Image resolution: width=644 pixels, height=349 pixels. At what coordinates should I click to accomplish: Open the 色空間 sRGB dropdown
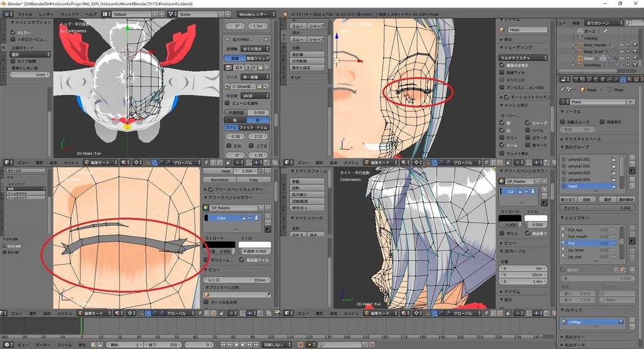[x=254, y=96]
